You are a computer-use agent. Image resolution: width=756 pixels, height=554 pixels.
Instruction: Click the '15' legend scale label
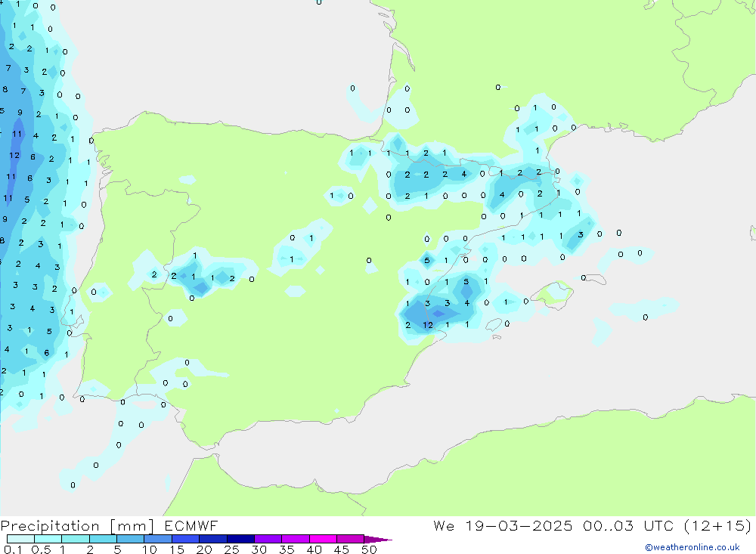tap(176, 549)
